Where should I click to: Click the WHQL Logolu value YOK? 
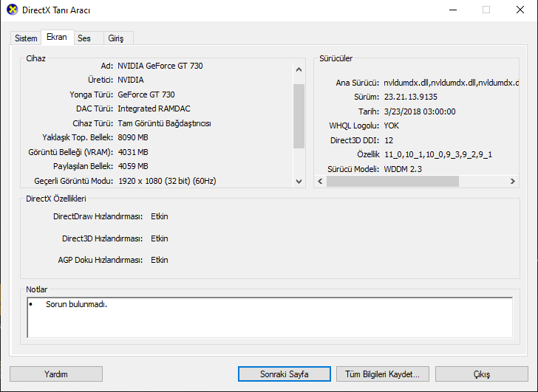pos(392,125)
